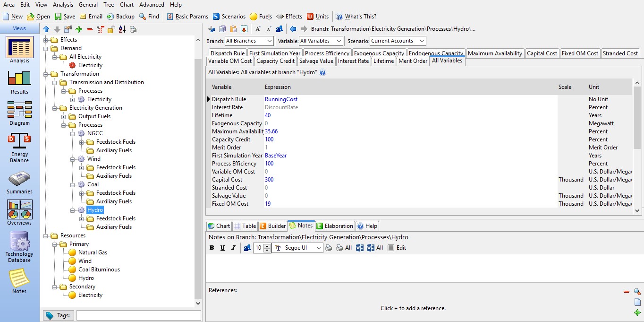Switch to the Merit Order tab
This screenshot has width=644, height=322.
pos(413,61)
